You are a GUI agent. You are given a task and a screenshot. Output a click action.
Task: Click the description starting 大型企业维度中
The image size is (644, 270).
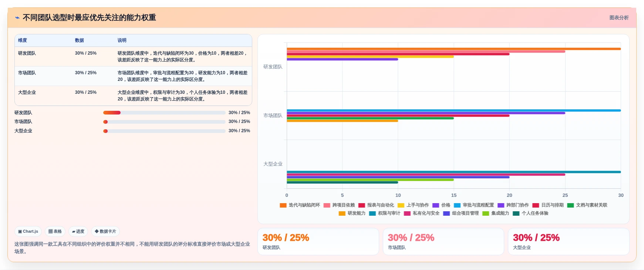pos(183,96)
